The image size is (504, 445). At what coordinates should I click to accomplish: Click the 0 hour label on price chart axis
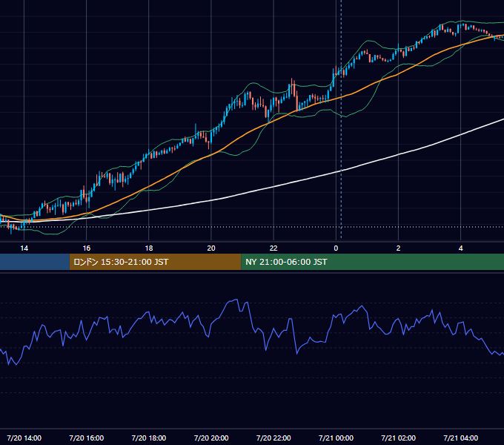coord(336,248)
